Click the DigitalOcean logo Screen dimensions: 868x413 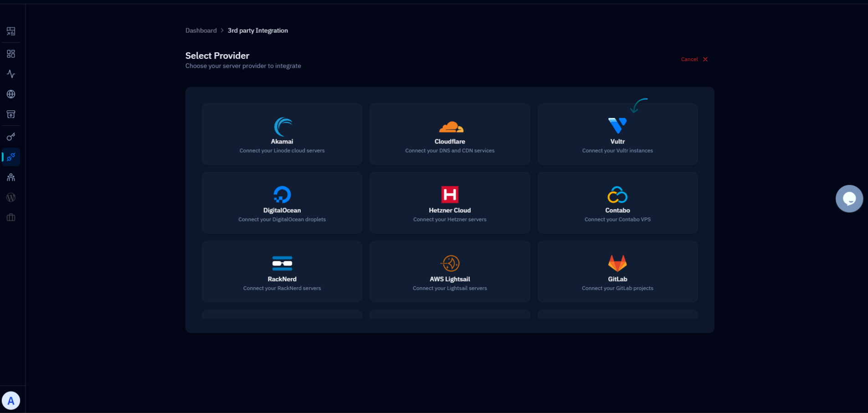pyautogui.click(x=282, y=195)
